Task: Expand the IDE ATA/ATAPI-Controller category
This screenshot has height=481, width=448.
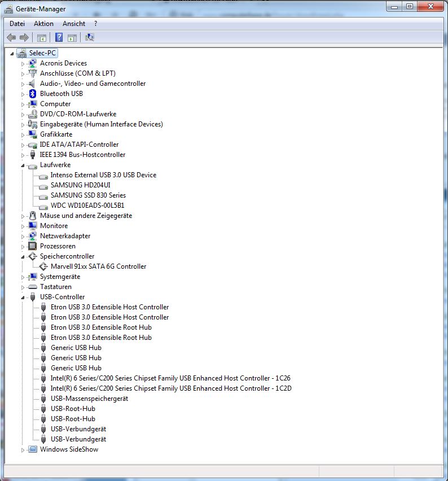Action: [23, 145]
